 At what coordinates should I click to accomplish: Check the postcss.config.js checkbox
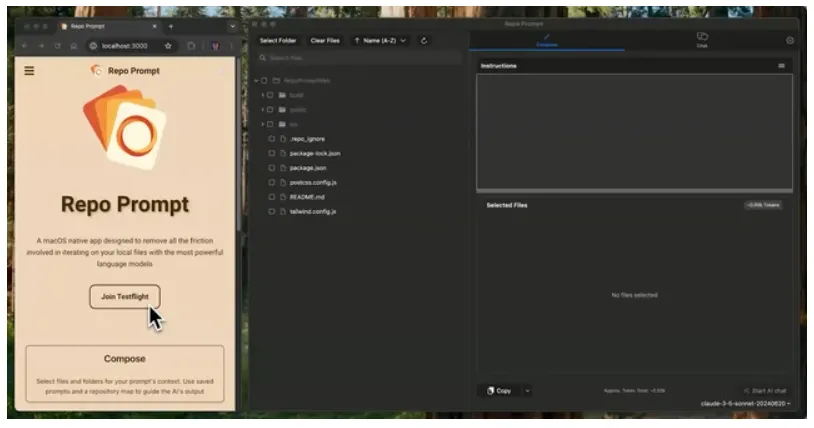tap(272, 182)
